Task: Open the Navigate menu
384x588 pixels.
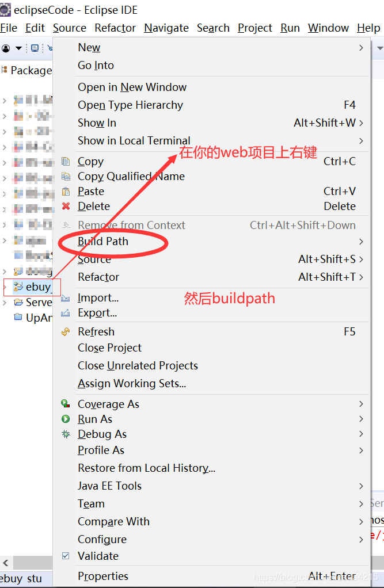Action: click(x=166, y=28)
